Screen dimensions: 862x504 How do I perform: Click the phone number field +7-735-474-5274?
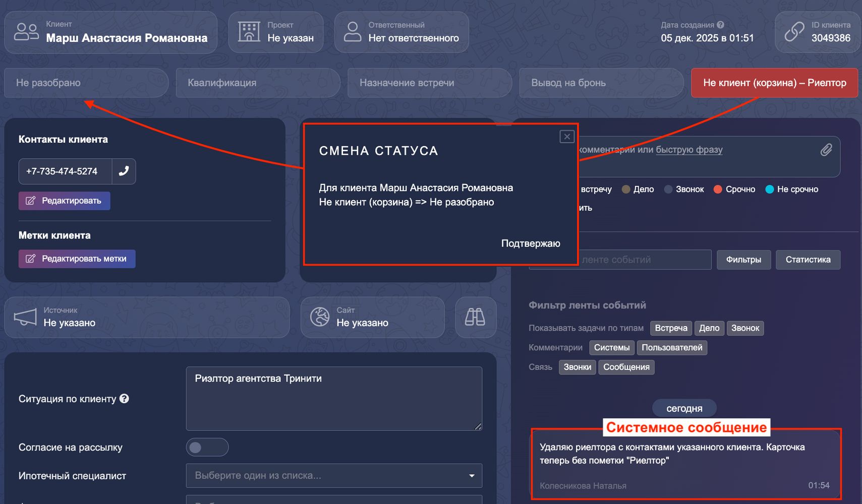point(65,171)
